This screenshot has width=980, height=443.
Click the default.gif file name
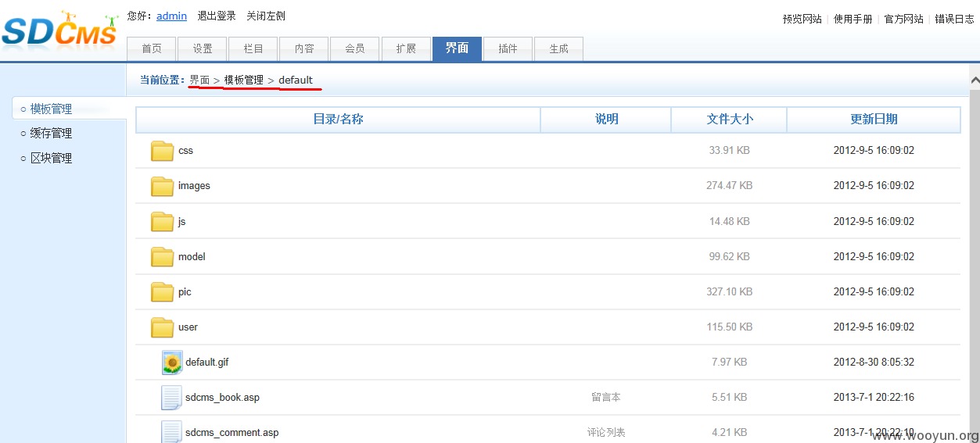207,363
